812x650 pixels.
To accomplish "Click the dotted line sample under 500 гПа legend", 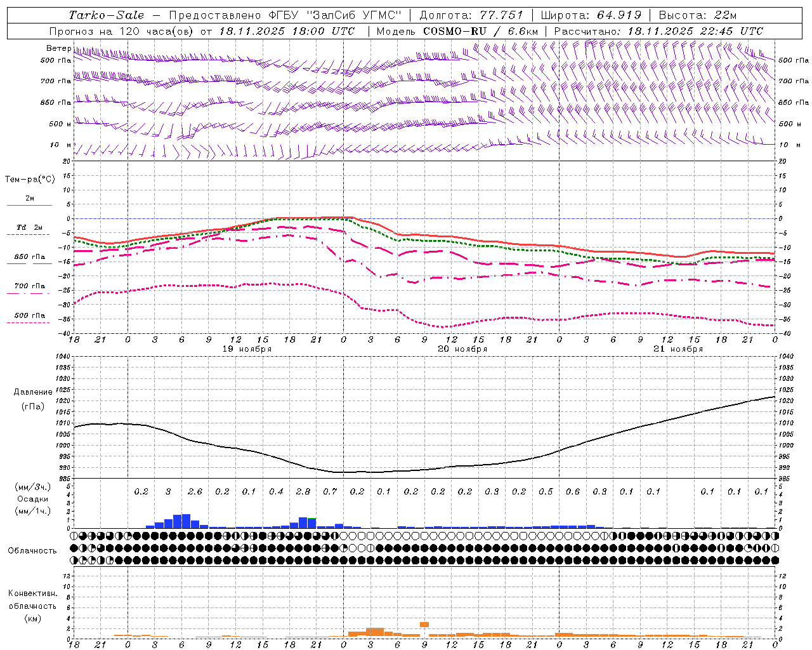I will [x=29, y=322].
